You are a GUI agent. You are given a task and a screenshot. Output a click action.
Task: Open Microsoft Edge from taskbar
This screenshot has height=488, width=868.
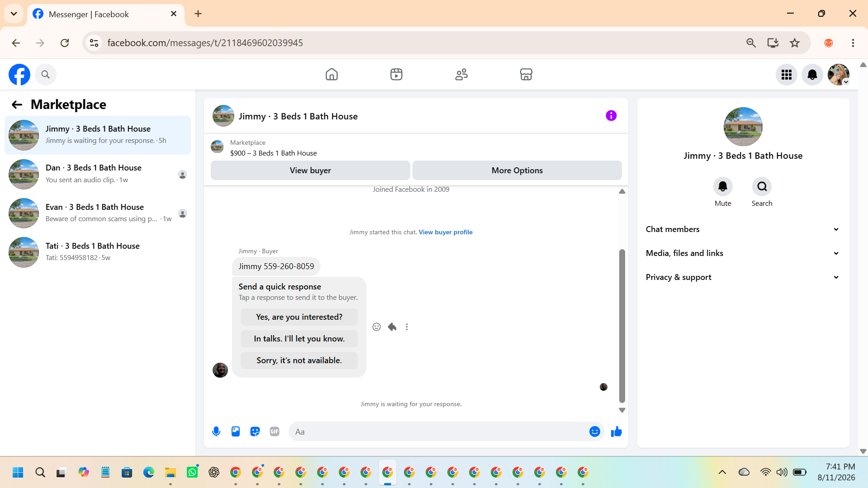point(149,472)
